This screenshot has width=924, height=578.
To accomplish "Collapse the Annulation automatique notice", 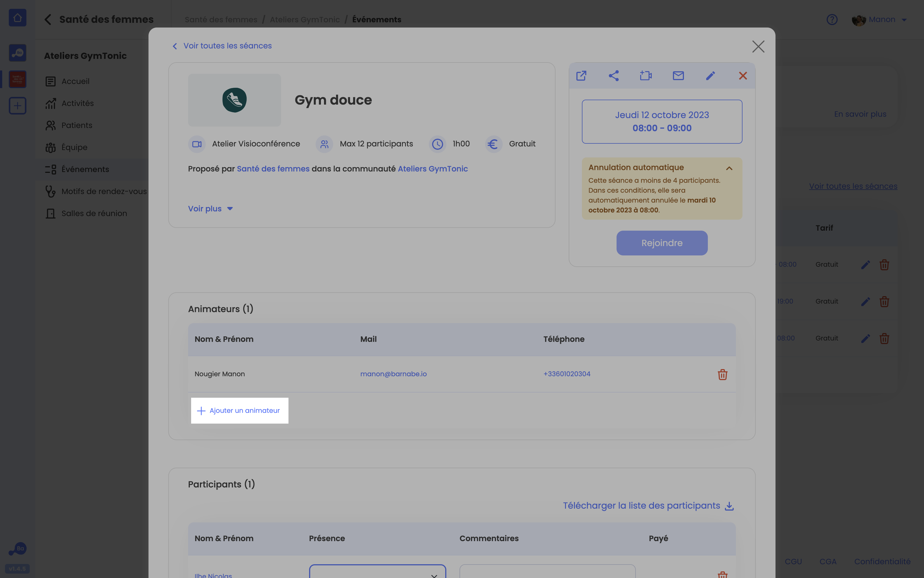I will click(729, 168).
